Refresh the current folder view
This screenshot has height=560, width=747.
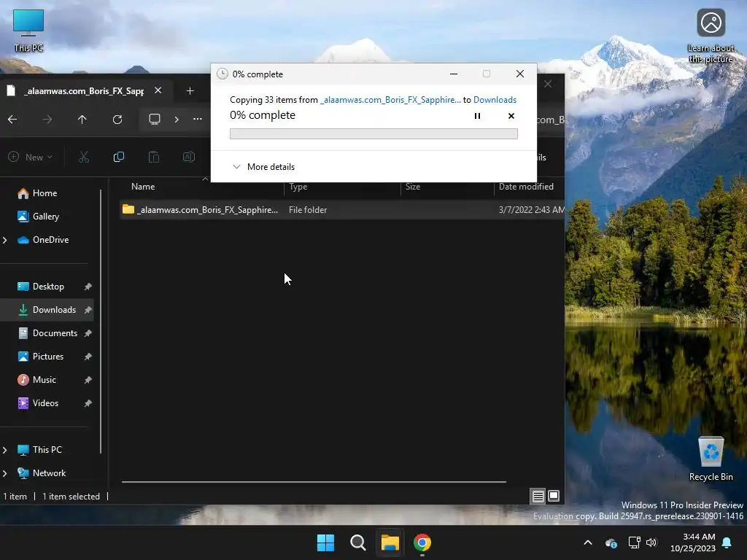[117, 119]
